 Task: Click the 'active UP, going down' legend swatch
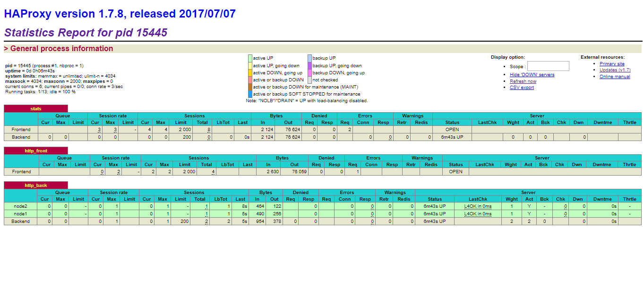250,66
